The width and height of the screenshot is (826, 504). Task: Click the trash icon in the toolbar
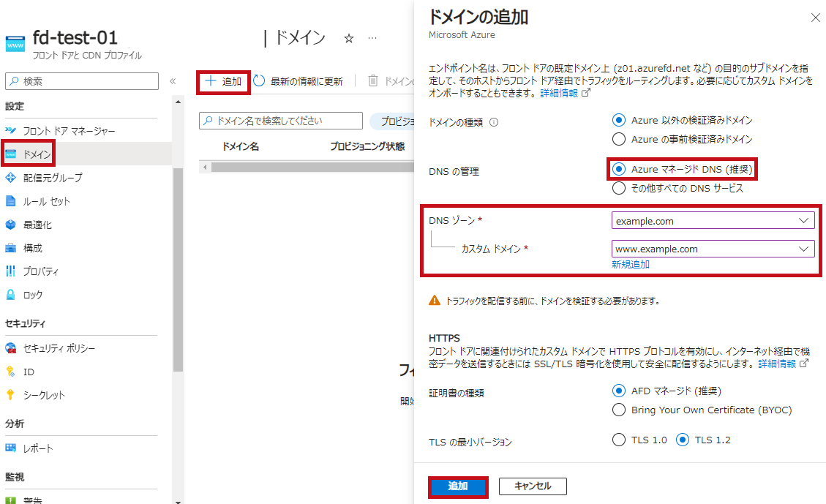click(x=373, y=80)
